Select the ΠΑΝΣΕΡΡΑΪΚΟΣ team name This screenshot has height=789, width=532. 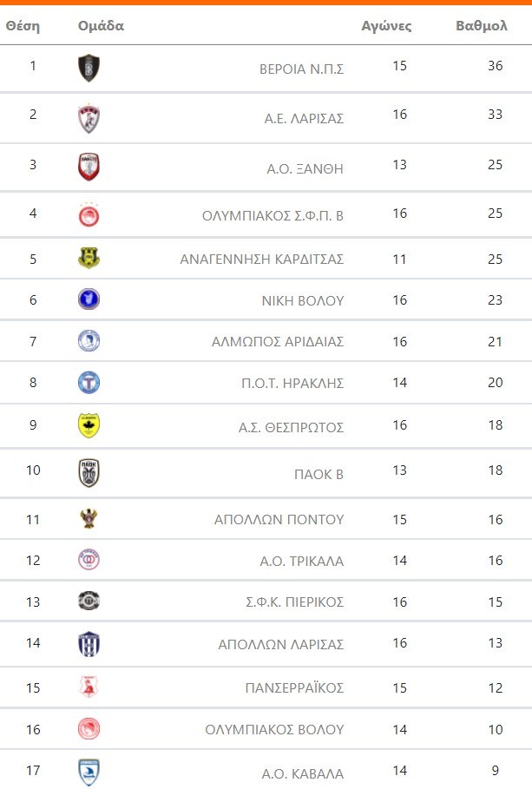[x=294, y=688]
